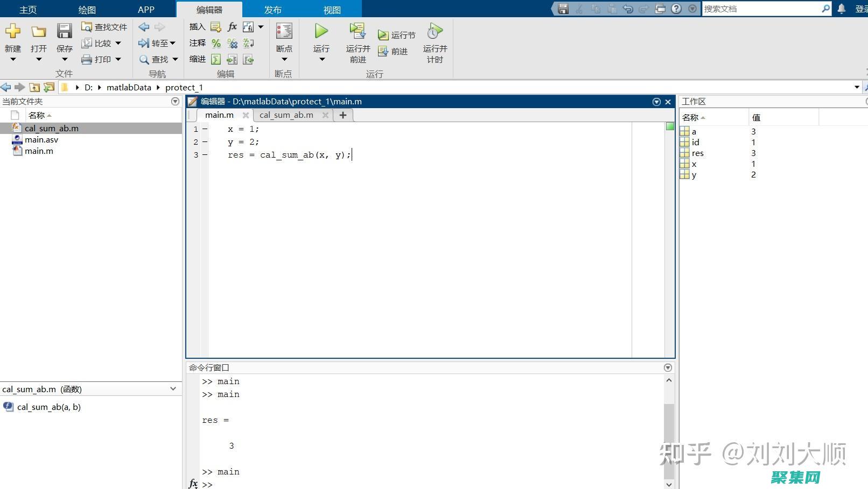Add a new editor tab with the plus button
868x489 pixels.
click(x=343, y=115)
